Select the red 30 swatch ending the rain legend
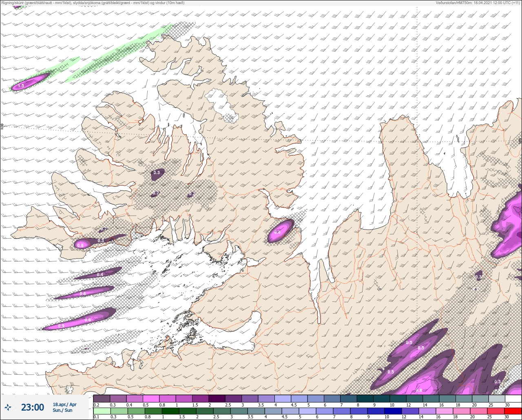522x420 pixels. (x=513, y=411)
